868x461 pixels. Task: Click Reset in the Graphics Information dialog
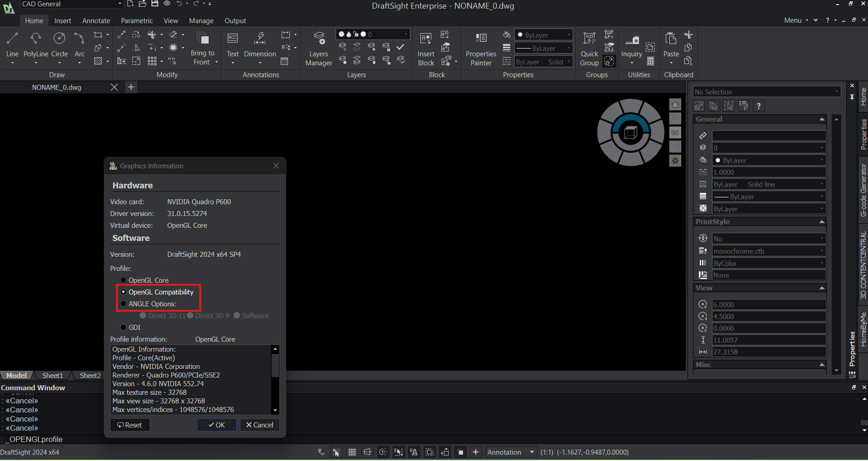pos(130,425)
